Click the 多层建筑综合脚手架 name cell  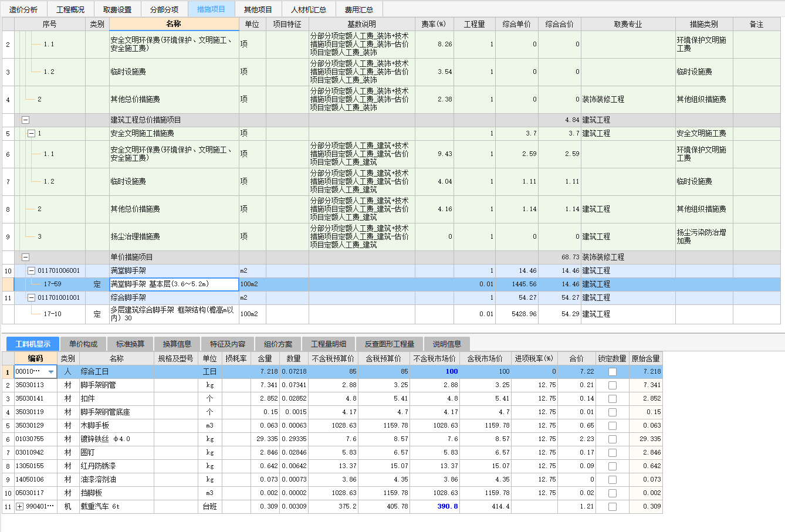click(174, 314)
